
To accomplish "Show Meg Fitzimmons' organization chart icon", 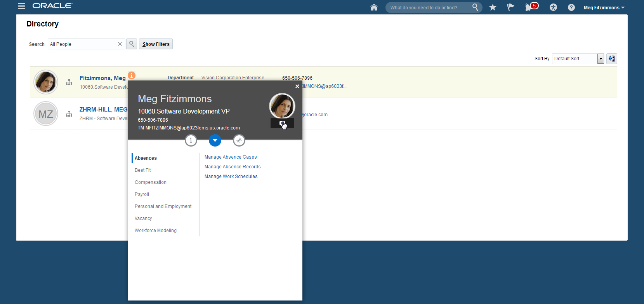I will point(69,82).
